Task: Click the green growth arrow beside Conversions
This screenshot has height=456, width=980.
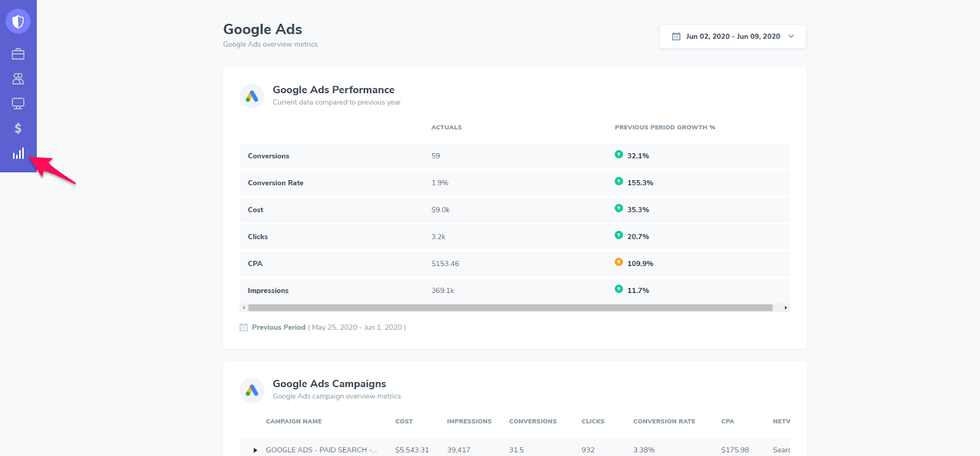Action: [x=619, y=154]
